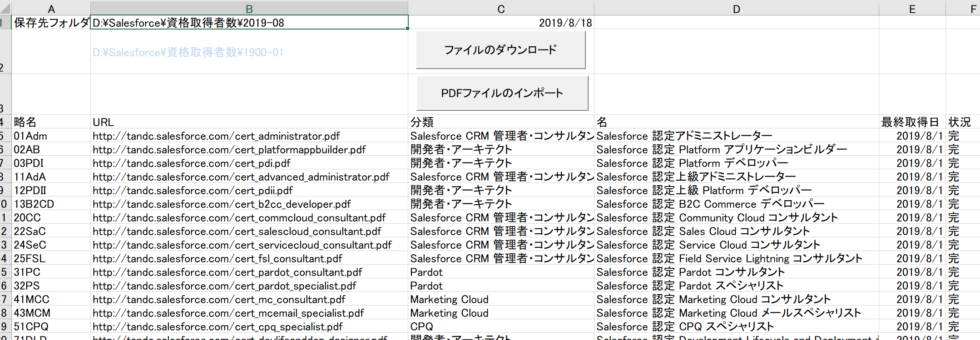
Task: Select cell 51CPQ
Action: click(51, 326)
